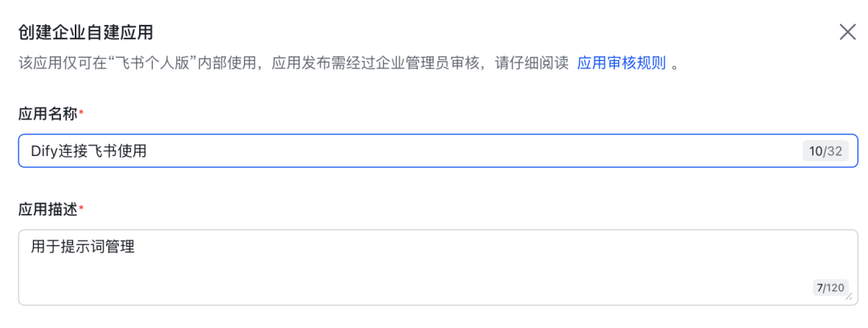Place cursor on 用于提示词管理 text
This screenshot has height=328, width=868.
point(83,246)
